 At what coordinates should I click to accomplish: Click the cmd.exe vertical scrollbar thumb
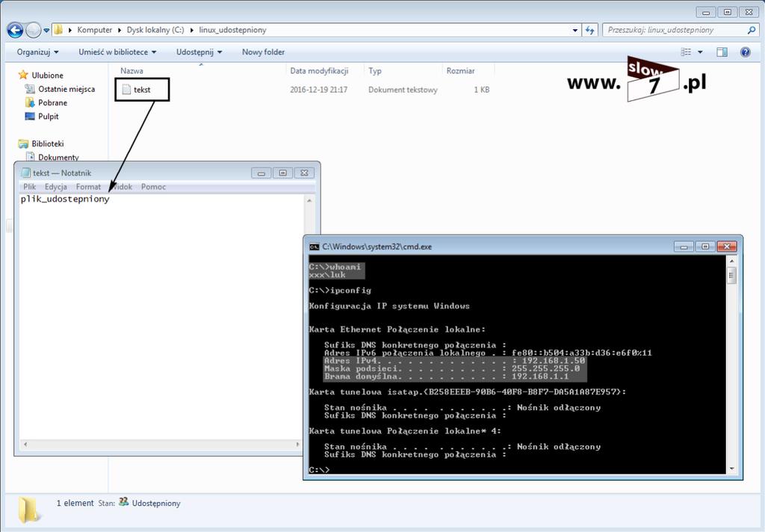pyautogui.click(x=731, y=275)
